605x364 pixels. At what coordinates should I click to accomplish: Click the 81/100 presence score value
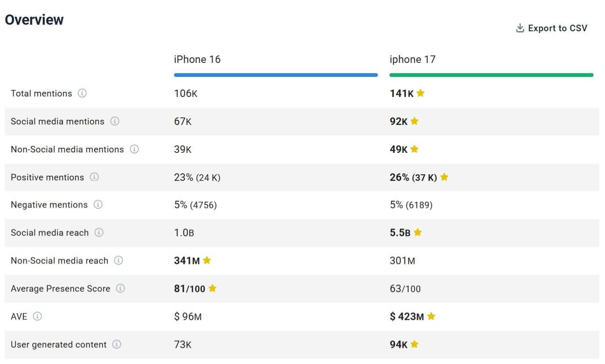coord(190,288)
